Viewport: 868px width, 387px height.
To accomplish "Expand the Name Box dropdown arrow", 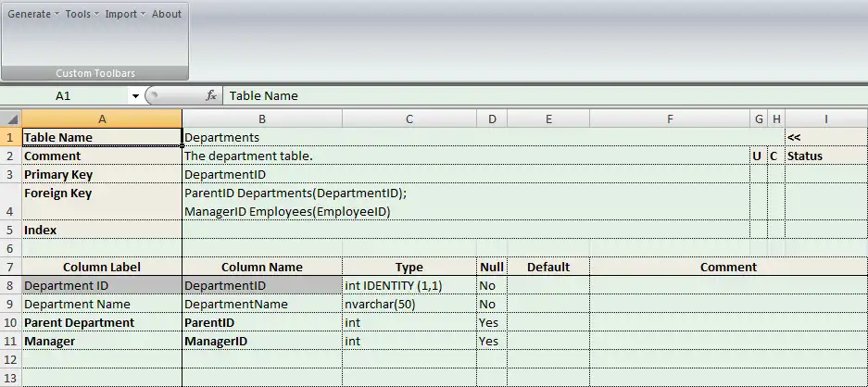I will click(x=135, y=96).
